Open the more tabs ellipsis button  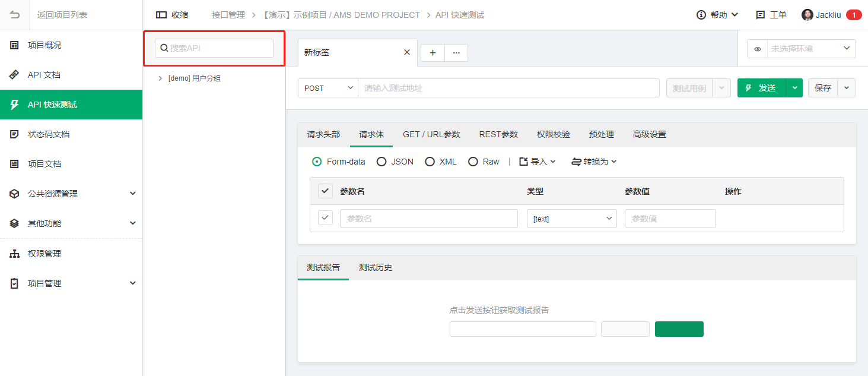456,53
